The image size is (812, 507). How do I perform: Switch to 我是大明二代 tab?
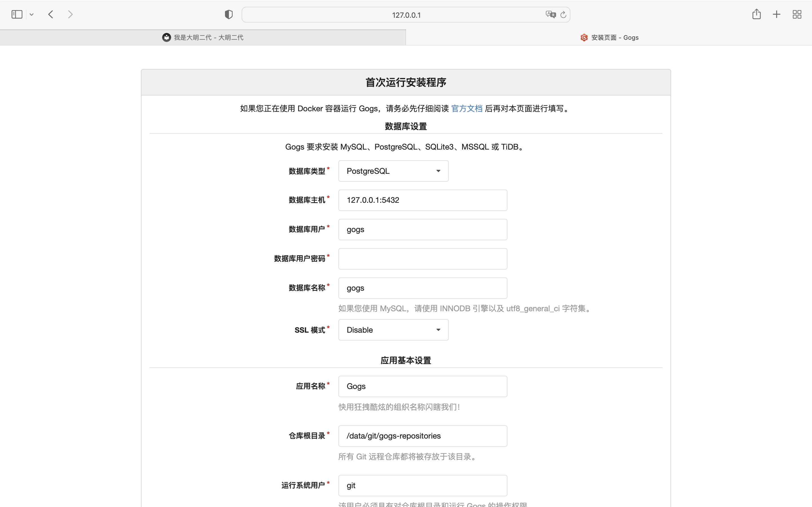pyautogui.click(x=203, y=37)
